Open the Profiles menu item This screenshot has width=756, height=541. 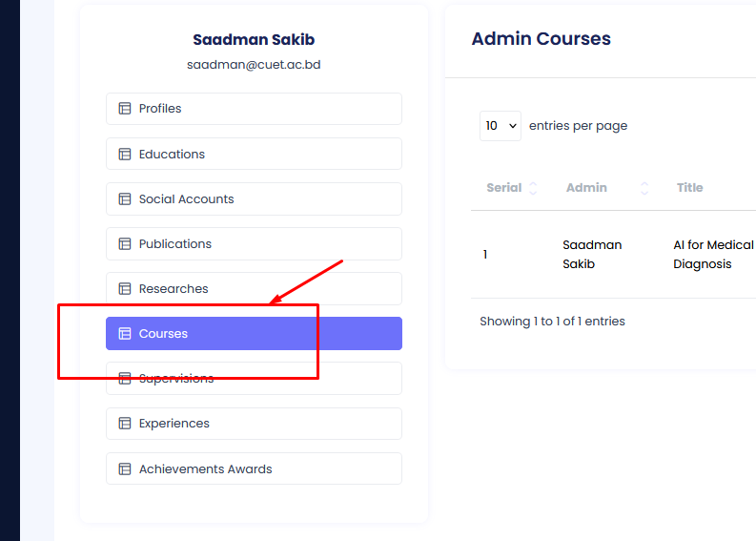pyautogui.click(x=254, y=109)
